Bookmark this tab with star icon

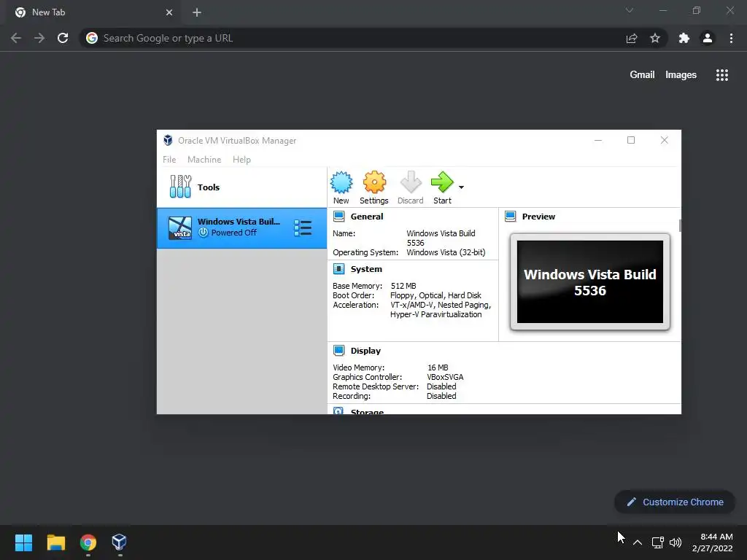coord(655,38)
